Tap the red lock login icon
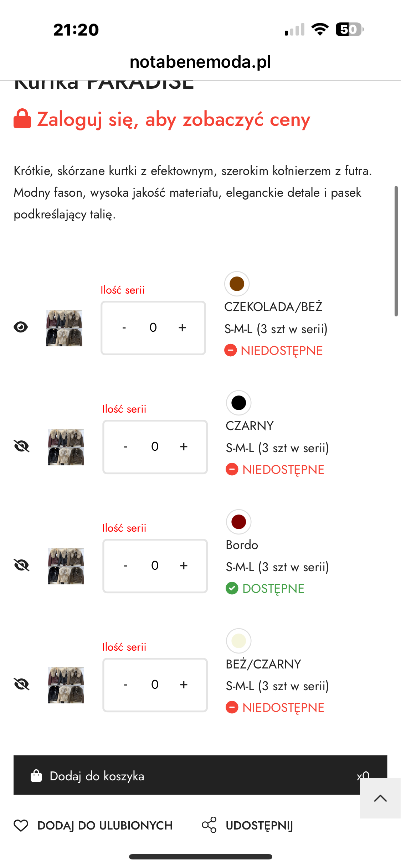The height and width of the screenshot is (868, 401). [x=22, y=118]
